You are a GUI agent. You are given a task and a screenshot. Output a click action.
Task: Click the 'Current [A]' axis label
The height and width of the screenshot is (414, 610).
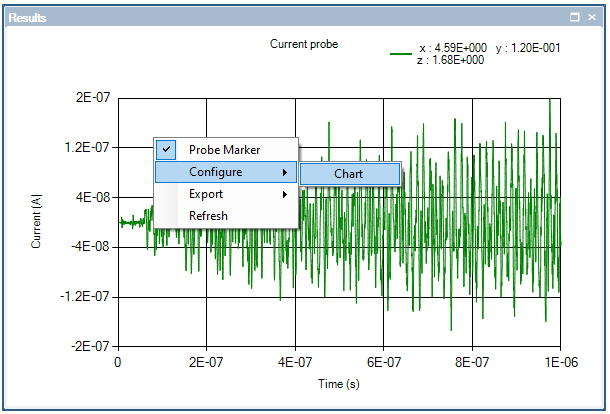pos(36,221)
